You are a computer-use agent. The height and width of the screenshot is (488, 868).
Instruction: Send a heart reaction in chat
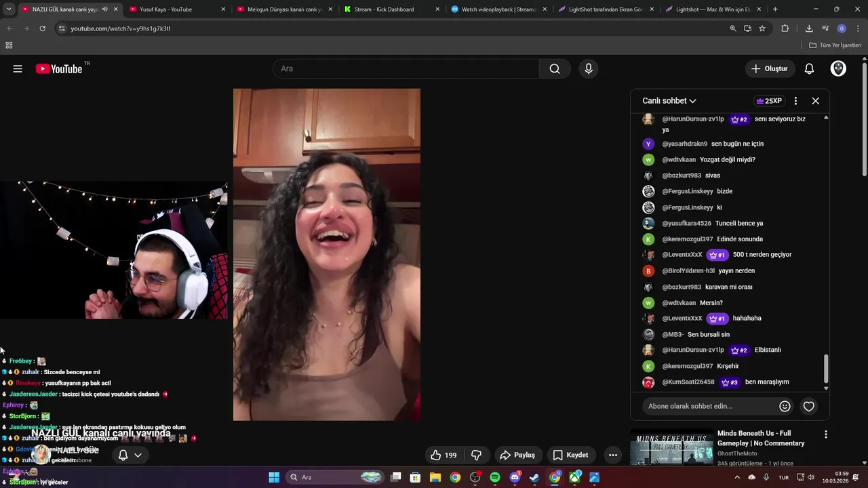(808, 406)
